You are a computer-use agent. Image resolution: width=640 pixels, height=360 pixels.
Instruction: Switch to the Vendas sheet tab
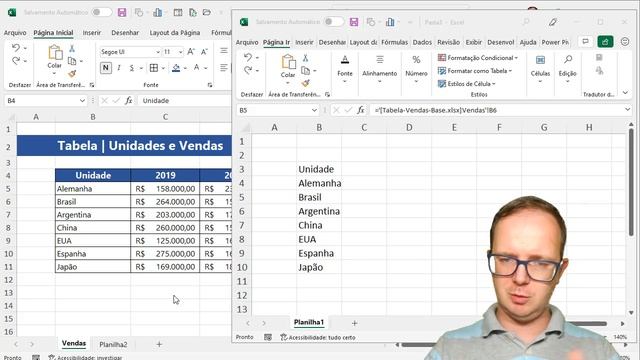74,344
